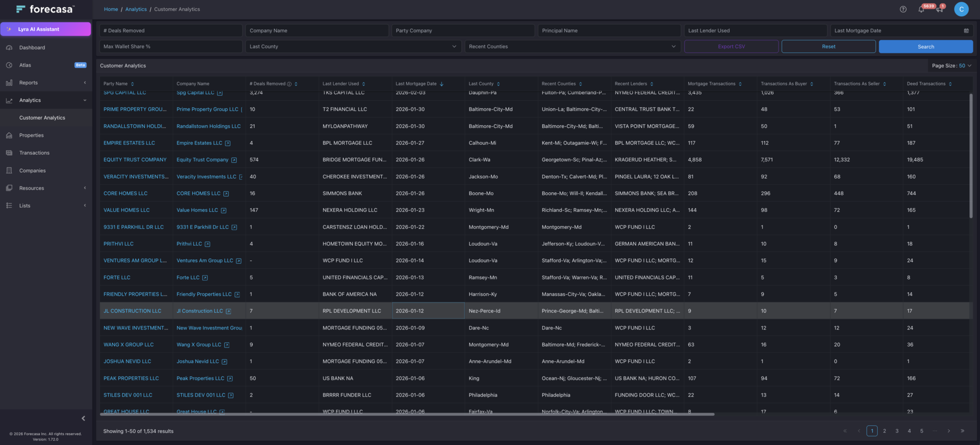The height and width of the screenshot is (445, 980).
Task: Go to page 2
Action: [885, 431]
